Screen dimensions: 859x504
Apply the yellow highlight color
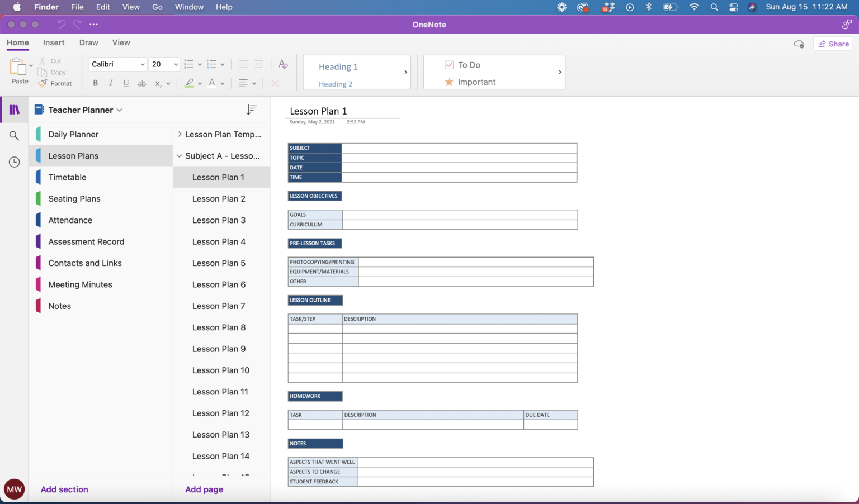189,83
